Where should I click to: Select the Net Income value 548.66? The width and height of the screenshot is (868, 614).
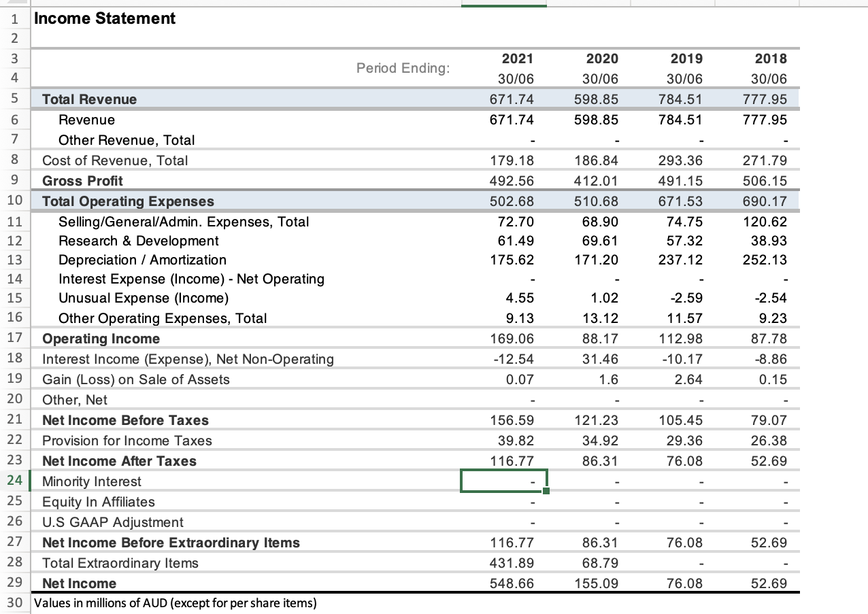tap(516, 583)
